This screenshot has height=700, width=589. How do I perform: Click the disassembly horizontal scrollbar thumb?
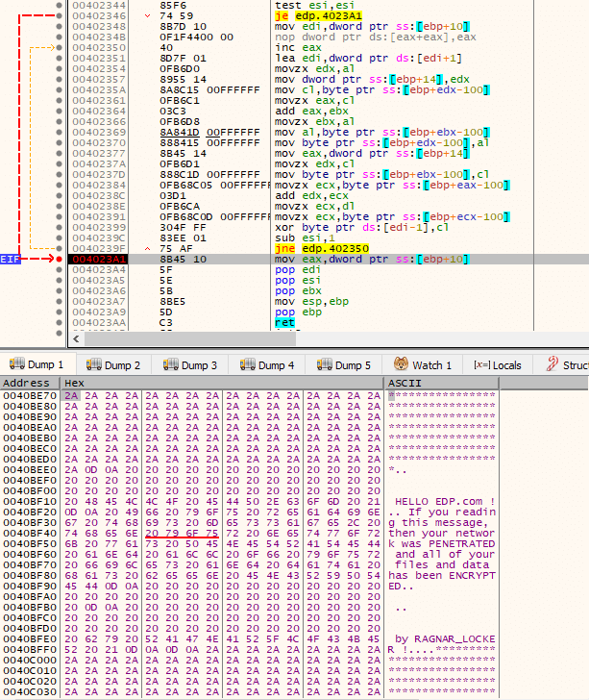[x=189, y=338]
